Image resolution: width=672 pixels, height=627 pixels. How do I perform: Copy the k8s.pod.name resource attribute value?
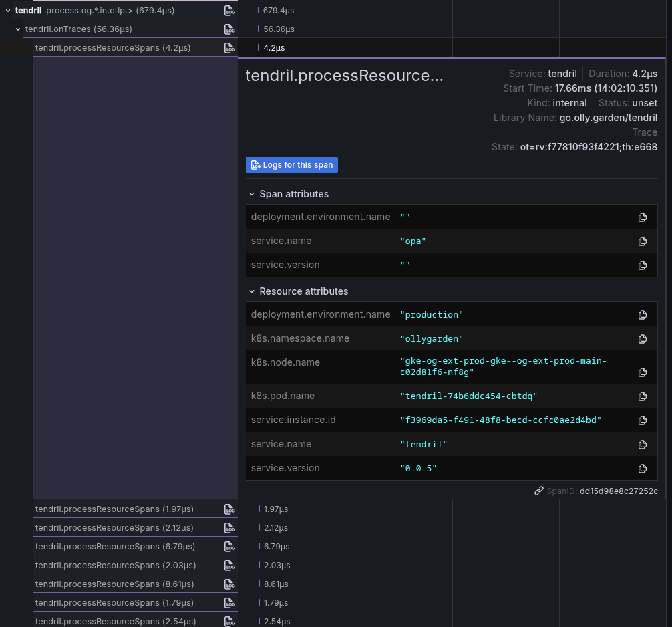(643, 396)
